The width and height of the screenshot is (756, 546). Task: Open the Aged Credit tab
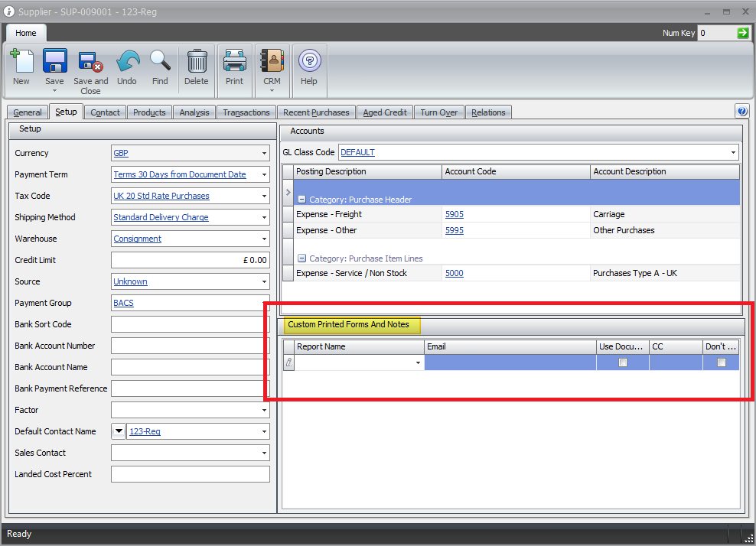click(x=384, y=112)
